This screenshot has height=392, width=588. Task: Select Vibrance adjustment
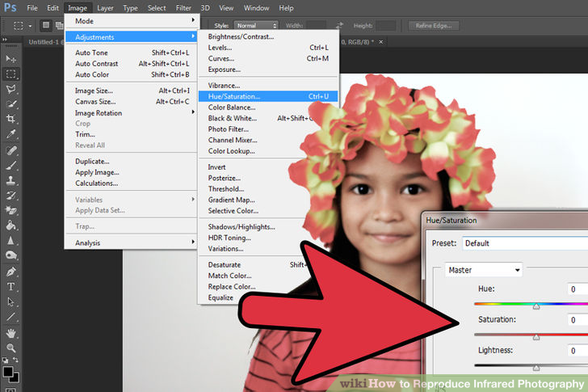pyautogui.click(x=268, y=86)
